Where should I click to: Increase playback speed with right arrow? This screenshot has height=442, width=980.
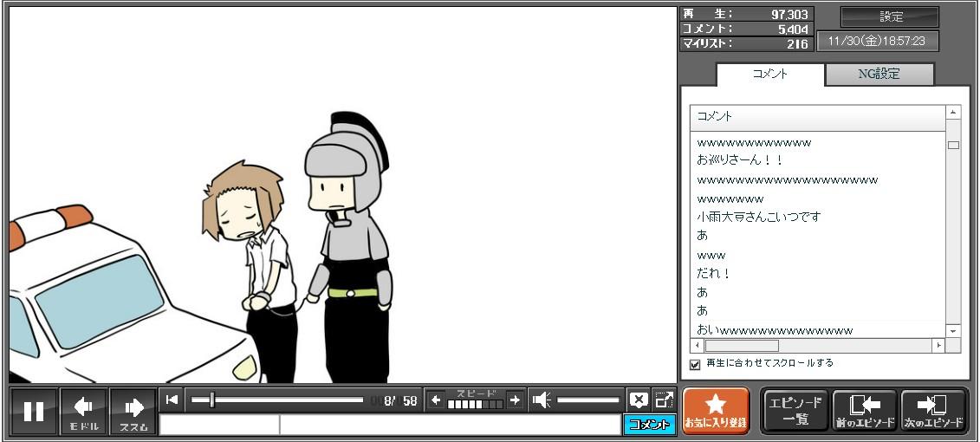coord(515,400)
